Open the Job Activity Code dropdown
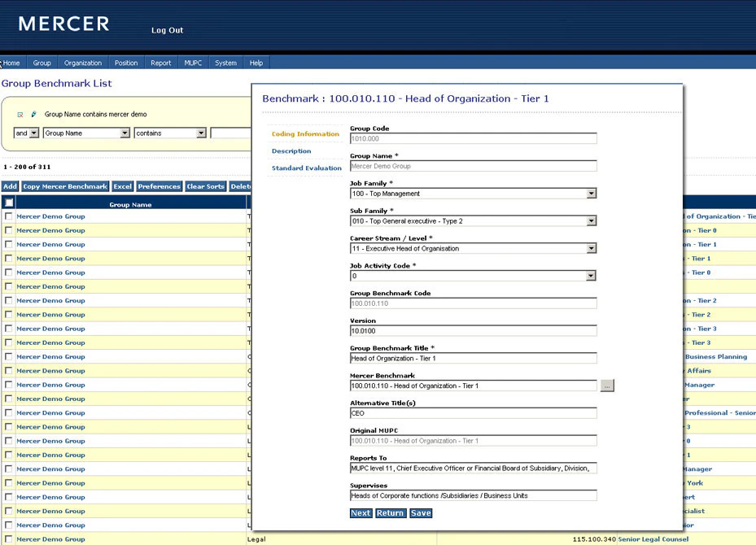Screen dimensions: 756x545 591,275
